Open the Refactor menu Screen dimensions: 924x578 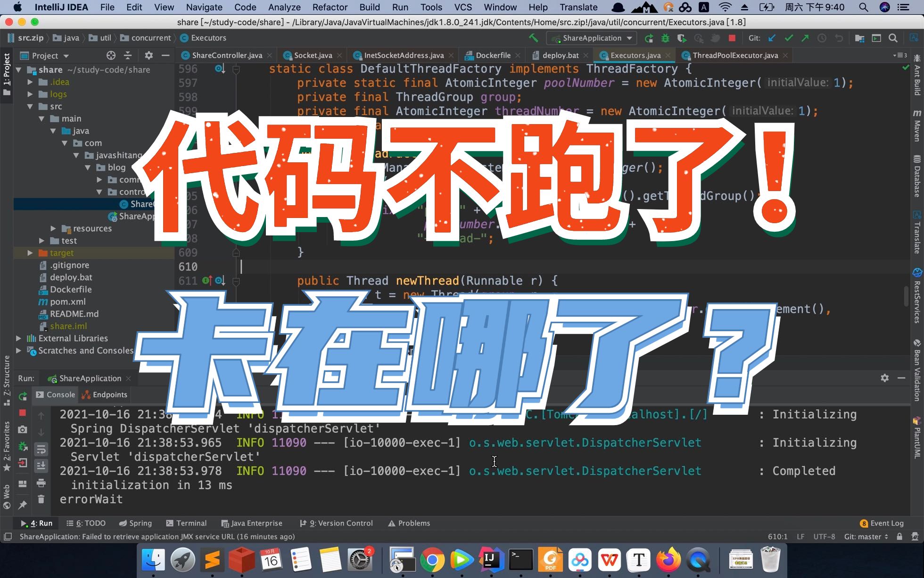330,7
